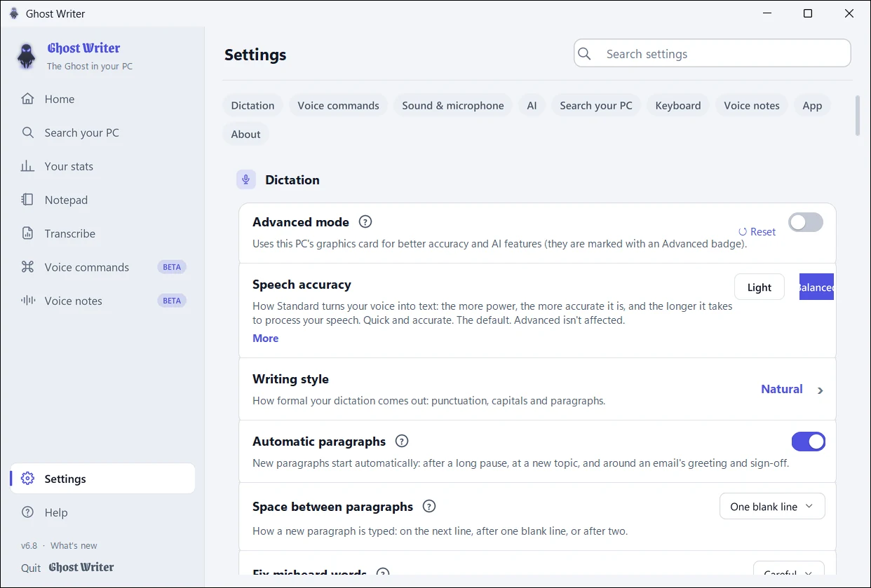Jump to the About settings tab
Image resolution: width=871 pixels, height=588 pixels.
click(246, 134)
